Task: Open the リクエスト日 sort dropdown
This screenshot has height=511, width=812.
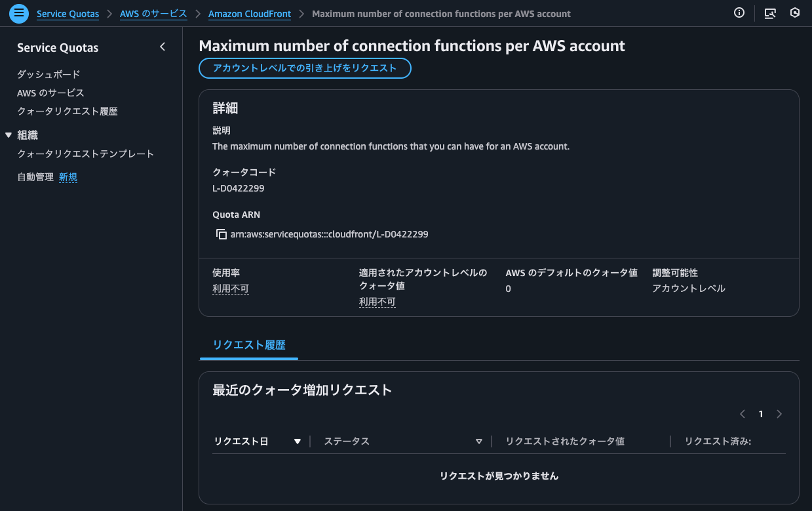Action: (x=297, y=441)
